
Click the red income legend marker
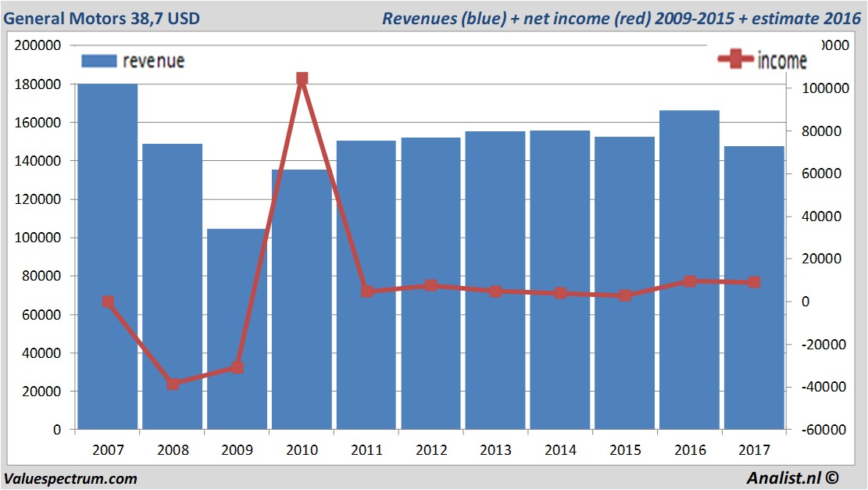coord(736,60)
